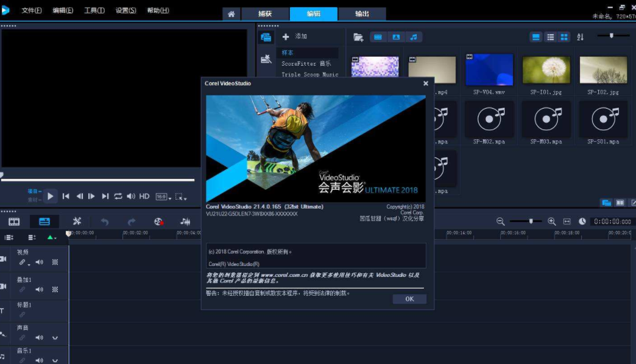Open the 16:9 aspect ratio dropdown
Screen dimensions: 636x364
click(x=163, y=197)
